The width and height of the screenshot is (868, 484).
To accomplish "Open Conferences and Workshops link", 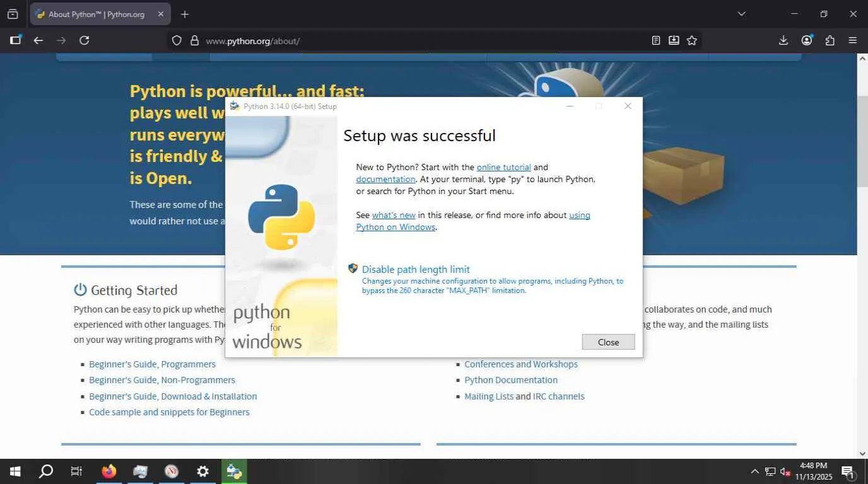I will [521, 364].
